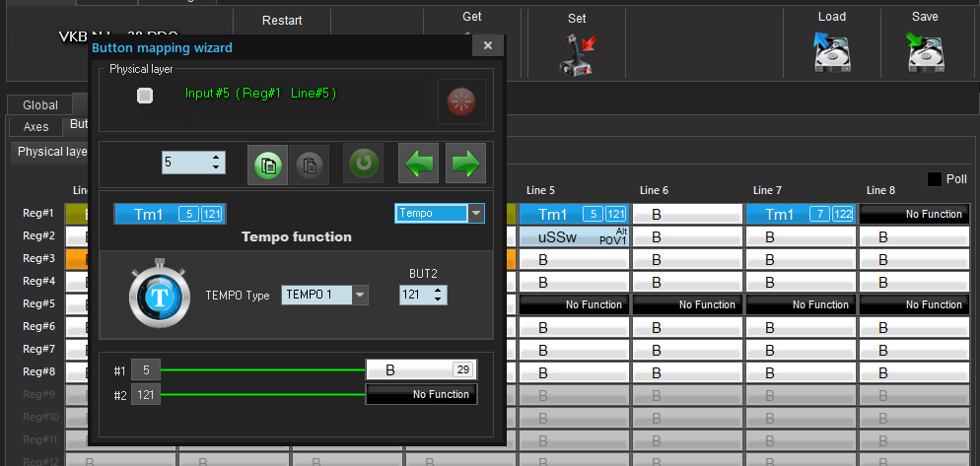Click the Tempo stopwatch icon
This screenshot has height=466, width=980.
pyautogui.click(x=160, y=295)
